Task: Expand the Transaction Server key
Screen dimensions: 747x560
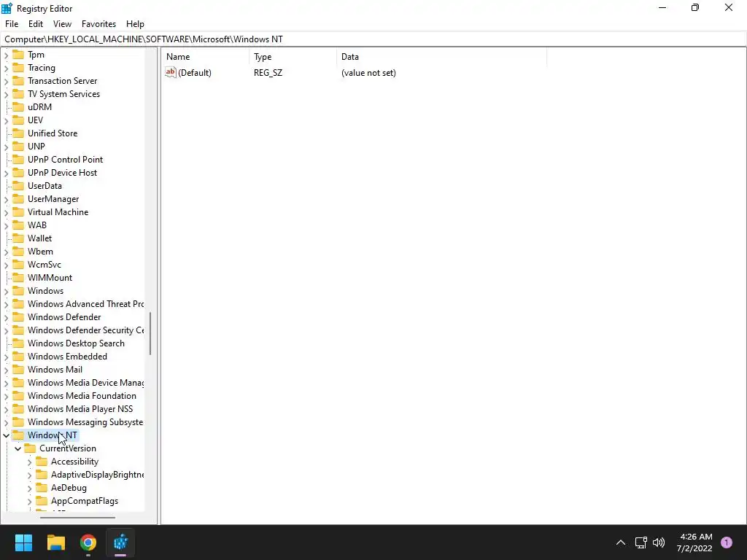Action: (x=6, y=82)
